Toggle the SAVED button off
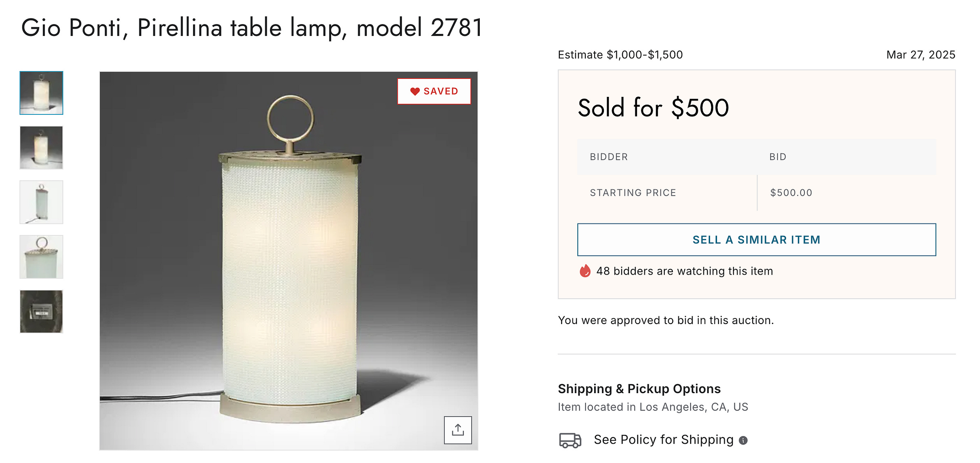Image resolution: width=980 pixels, height=463 pixels. [434, 91]
